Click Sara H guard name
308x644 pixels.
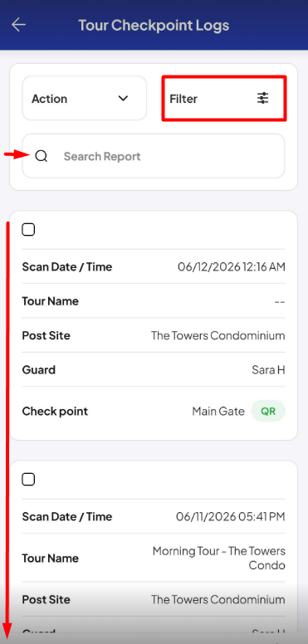[x=268, y=370]
